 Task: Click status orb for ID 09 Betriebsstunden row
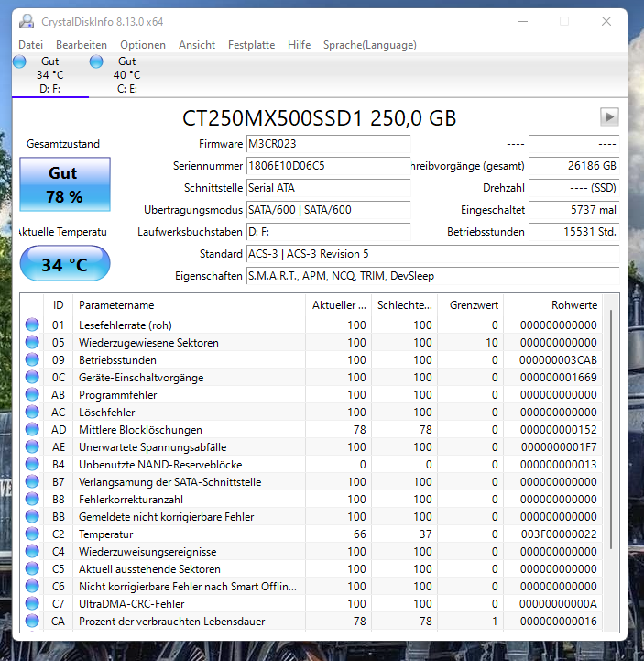click(x=32, y=359)
